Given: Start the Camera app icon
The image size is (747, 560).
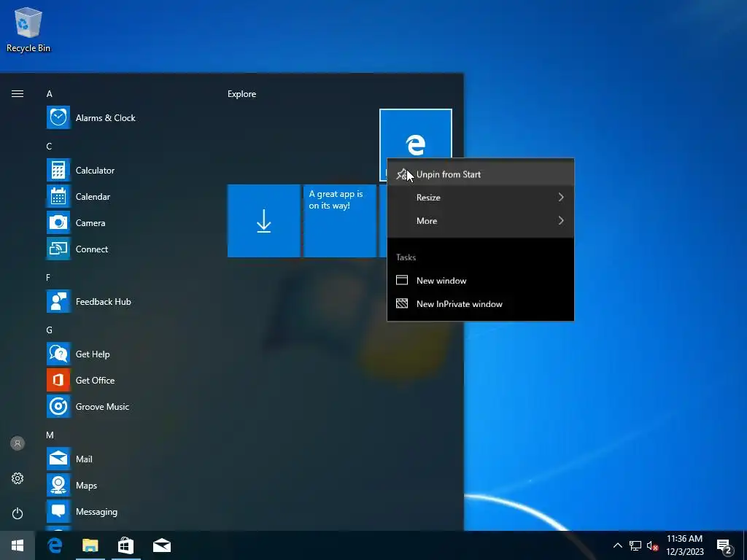Looking at the screenshot, I should (58, 222).
